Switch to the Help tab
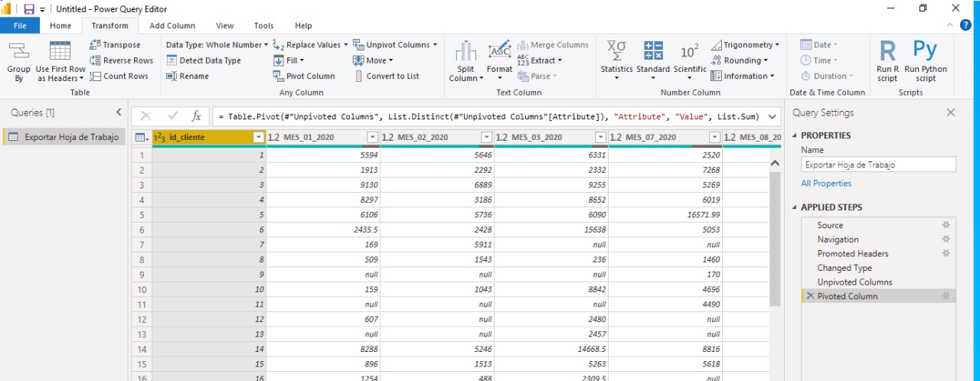This screenshot has height=381, width=980. (x=303, y=25)
